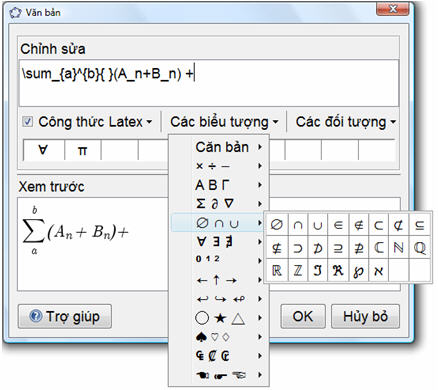Click the ∀ recent symbol cell
Screen dimensions: 438x390
pos(43,150)
